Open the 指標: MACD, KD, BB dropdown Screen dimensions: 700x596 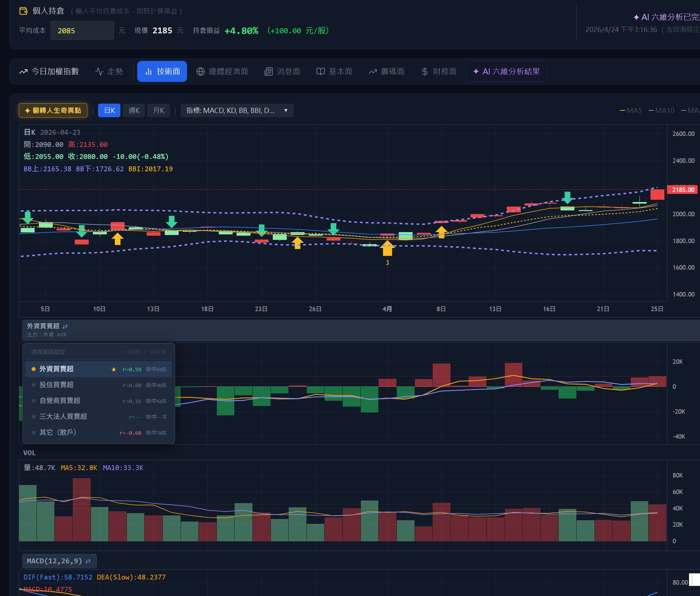[x=237, y=110]
